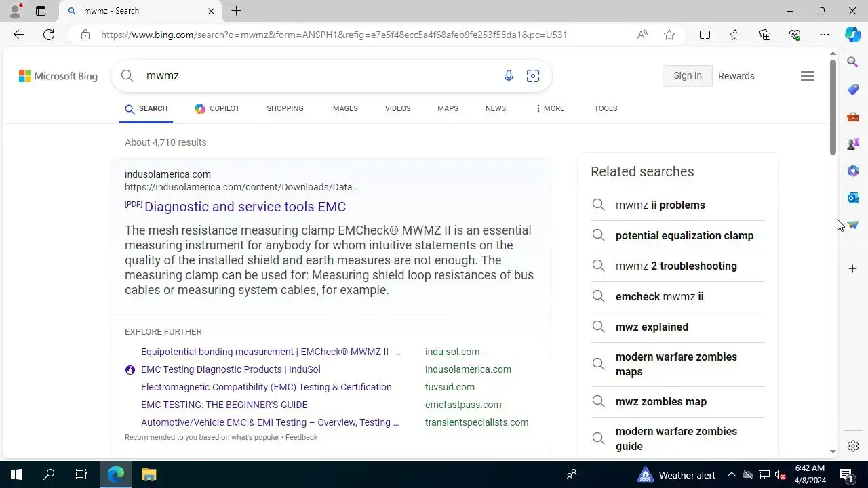Screen dimensions: 868x488
Task: Search by voice microphone icon
Action: (x=509, y=76)
